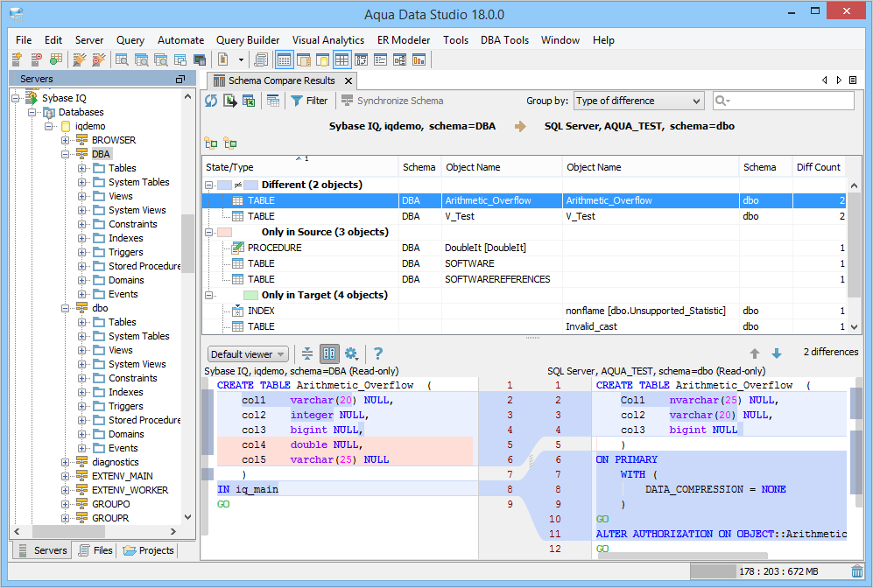Click the export results to Excel icon
The image size is (873, 588).
pos(249,101)
